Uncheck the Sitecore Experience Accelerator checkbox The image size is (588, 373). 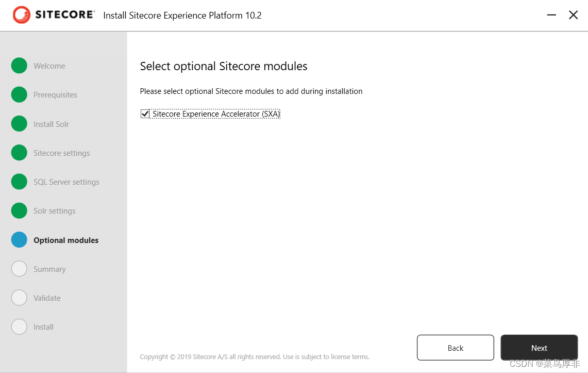[x=145, y=113]
